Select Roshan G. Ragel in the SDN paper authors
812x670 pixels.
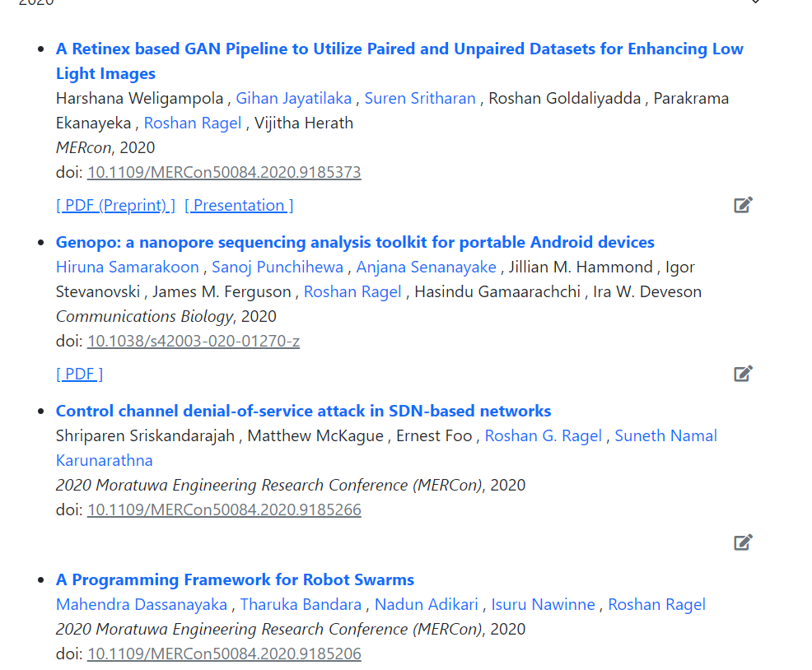(543, 435)
